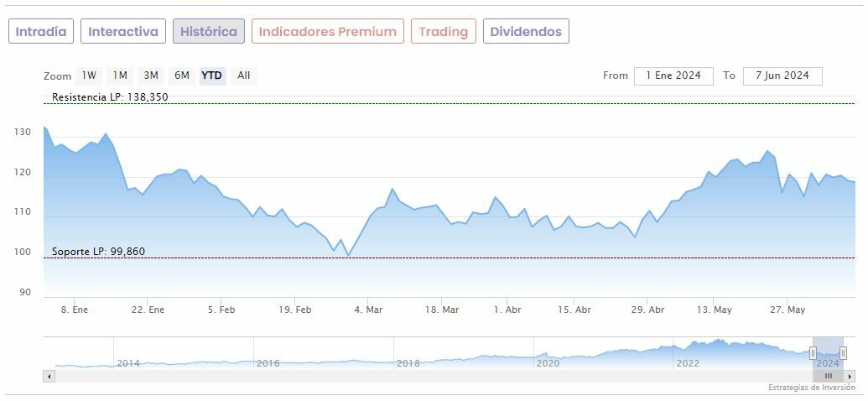868x401 pixels.
Task: Switch to the Interactiva tab
Action: [123, 32]
